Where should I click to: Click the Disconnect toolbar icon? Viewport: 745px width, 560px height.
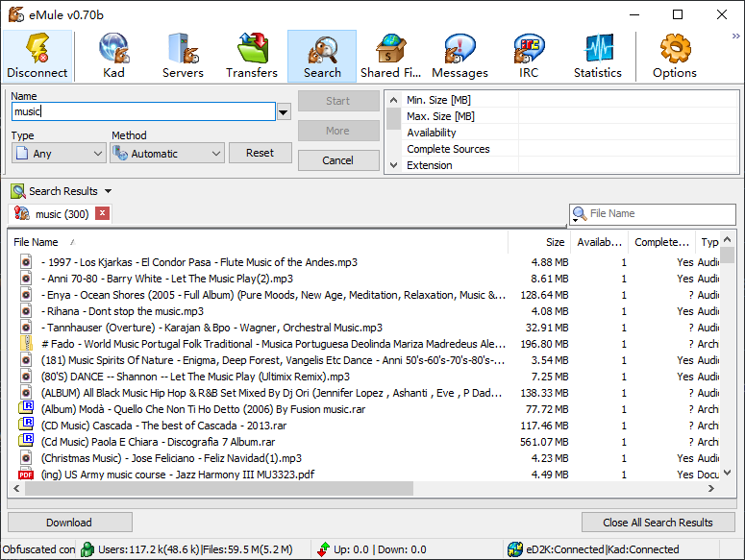[37, 56]
